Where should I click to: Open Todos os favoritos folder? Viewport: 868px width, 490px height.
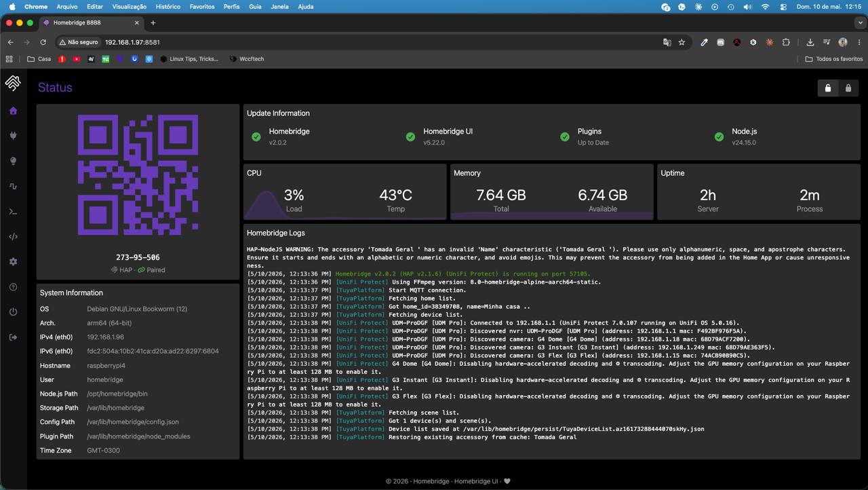(x=833, y=59)
